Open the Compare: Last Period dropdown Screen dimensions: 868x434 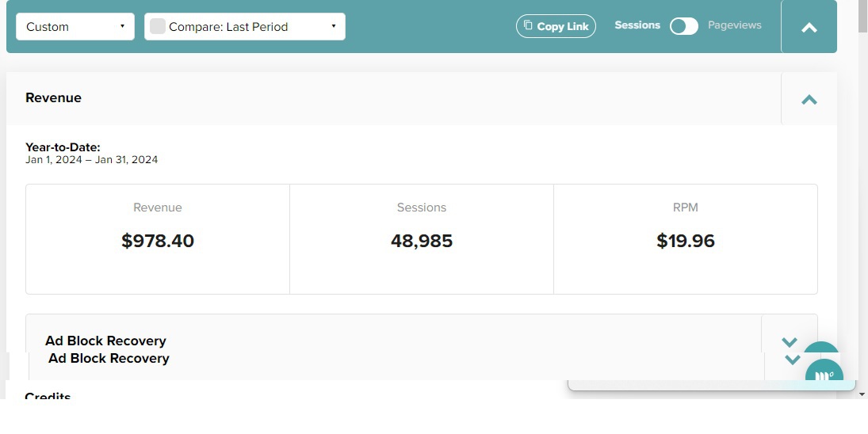pos(245,27)
